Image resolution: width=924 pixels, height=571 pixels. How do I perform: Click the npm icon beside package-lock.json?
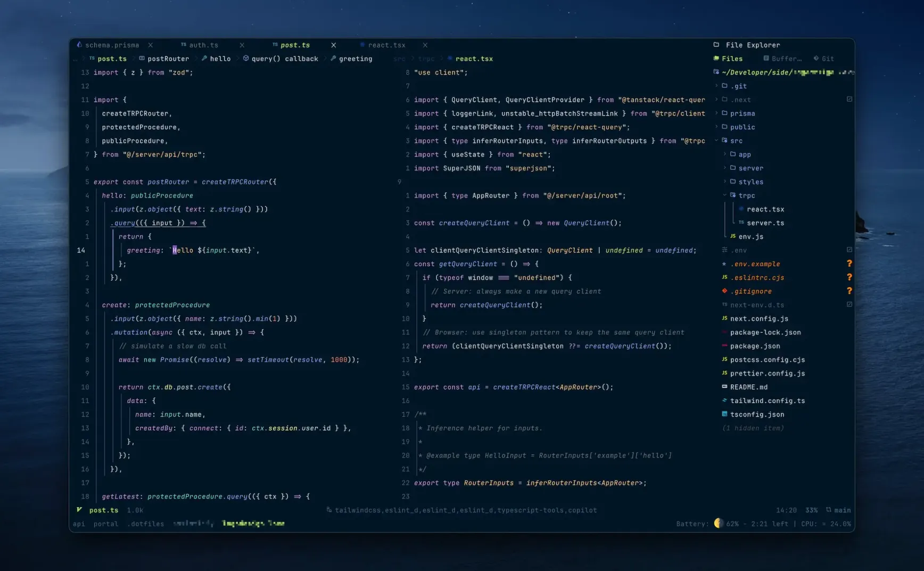[724, 332]
